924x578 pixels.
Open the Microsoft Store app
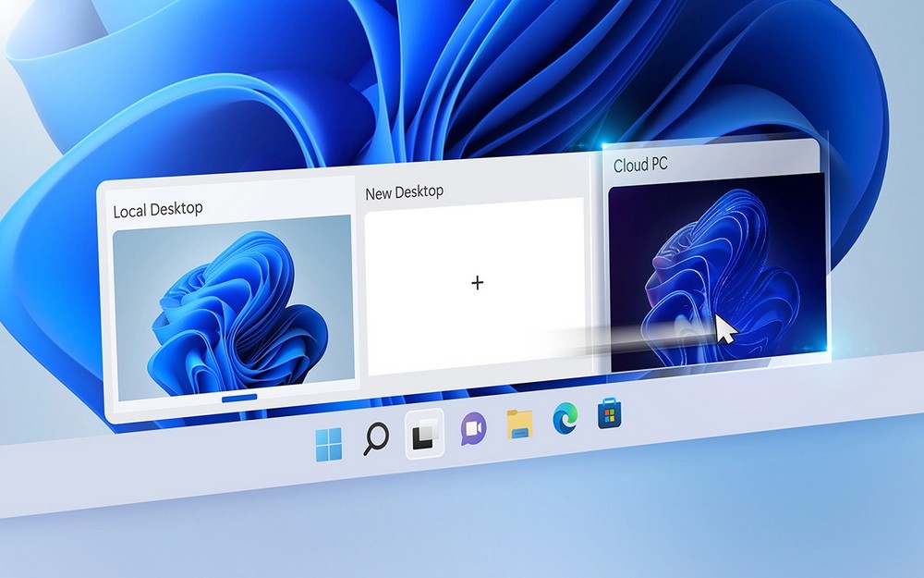[608, 413]
